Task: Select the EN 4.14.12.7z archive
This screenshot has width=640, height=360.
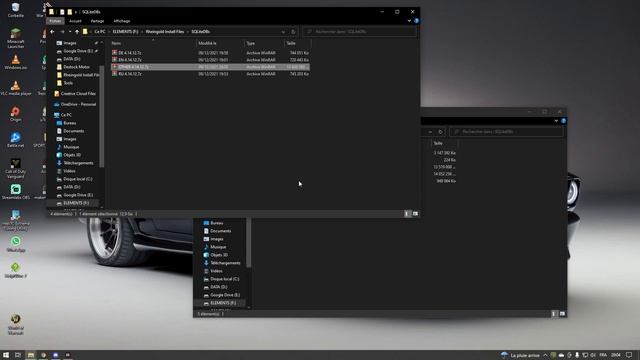Action: click(130, 60)
